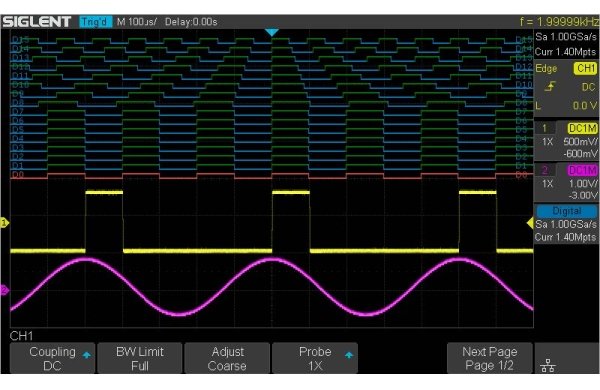Click the yellow channel 1 ground marker
The height and width of the screenshot is (390, 600).
4,223
